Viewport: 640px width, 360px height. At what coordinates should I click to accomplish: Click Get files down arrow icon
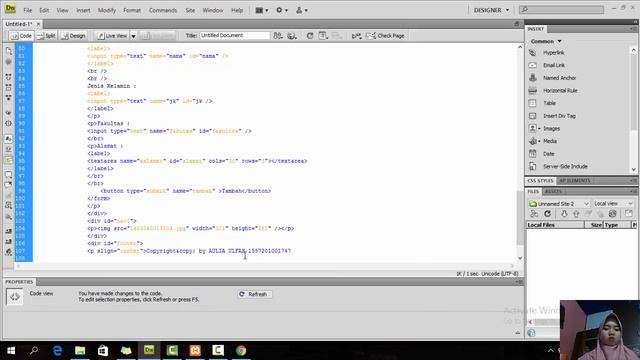pos(564,214)
